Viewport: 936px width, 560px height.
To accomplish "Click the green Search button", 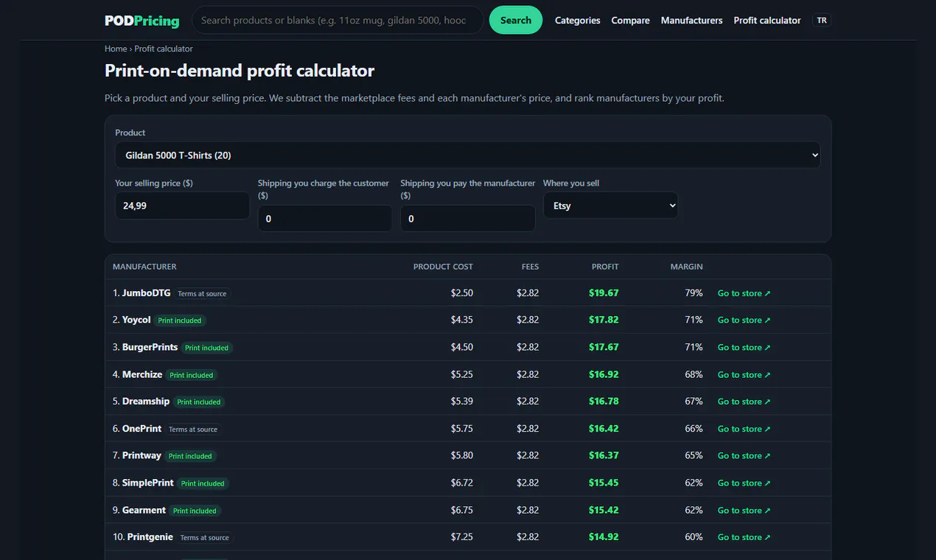I will pyautogui.click(x=516, y=21).
